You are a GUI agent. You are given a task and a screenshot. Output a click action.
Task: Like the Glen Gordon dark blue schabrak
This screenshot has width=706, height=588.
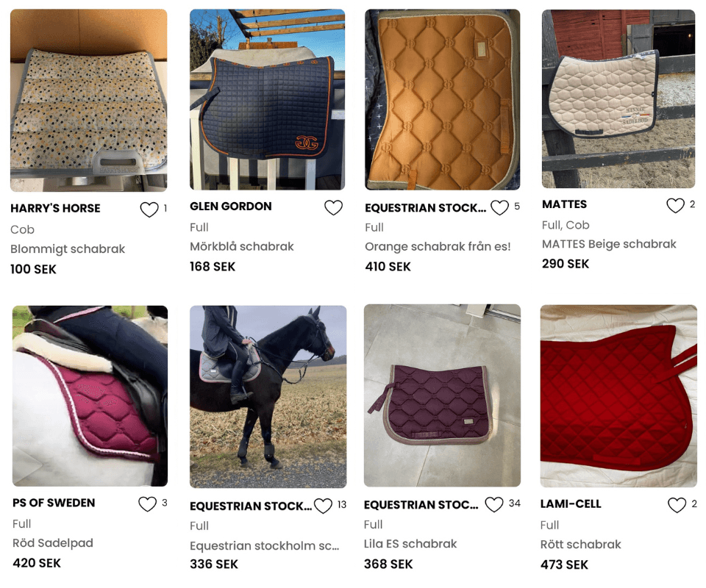(x=333, y=207)
